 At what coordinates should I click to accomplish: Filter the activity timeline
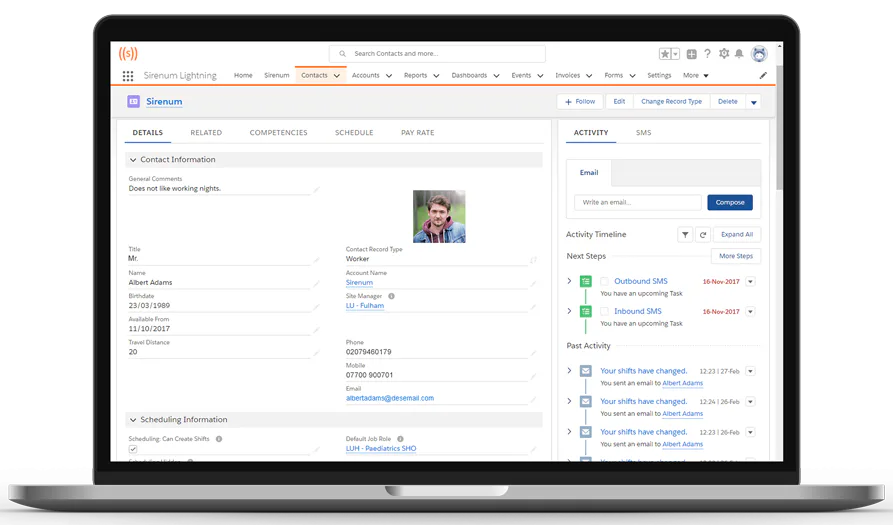pos(685,235)
